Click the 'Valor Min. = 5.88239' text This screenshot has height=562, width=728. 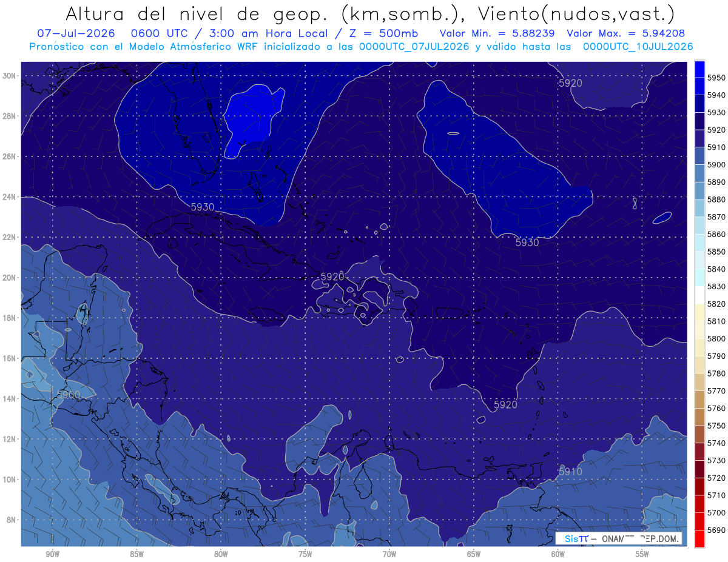(x=497, y=33)
